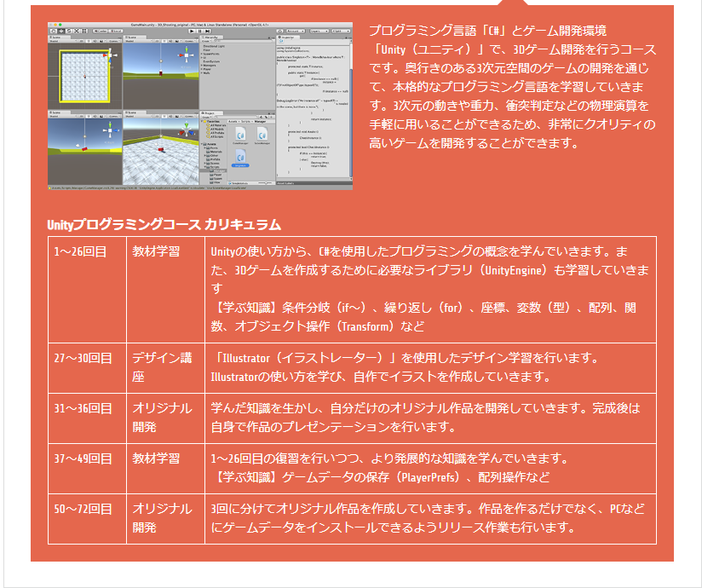Open the Layout dropdown in Unity toolbar
This screenshot has height=588, width=702.
[341, 31]
